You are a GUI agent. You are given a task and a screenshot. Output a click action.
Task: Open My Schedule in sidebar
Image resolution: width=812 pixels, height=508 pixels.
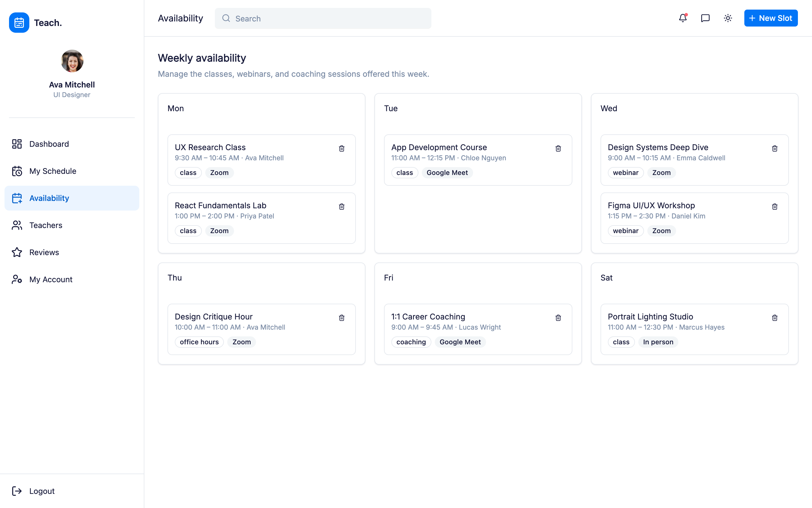(72, 171)
